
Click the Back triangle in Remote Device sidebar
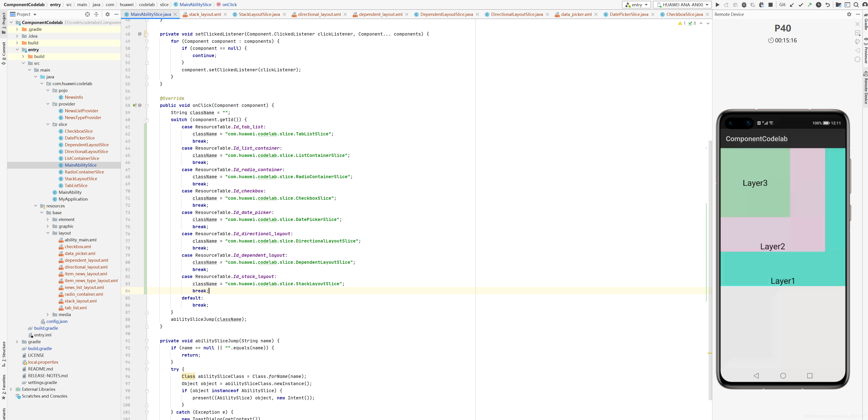pyautogui.click(x=858, y=50)
